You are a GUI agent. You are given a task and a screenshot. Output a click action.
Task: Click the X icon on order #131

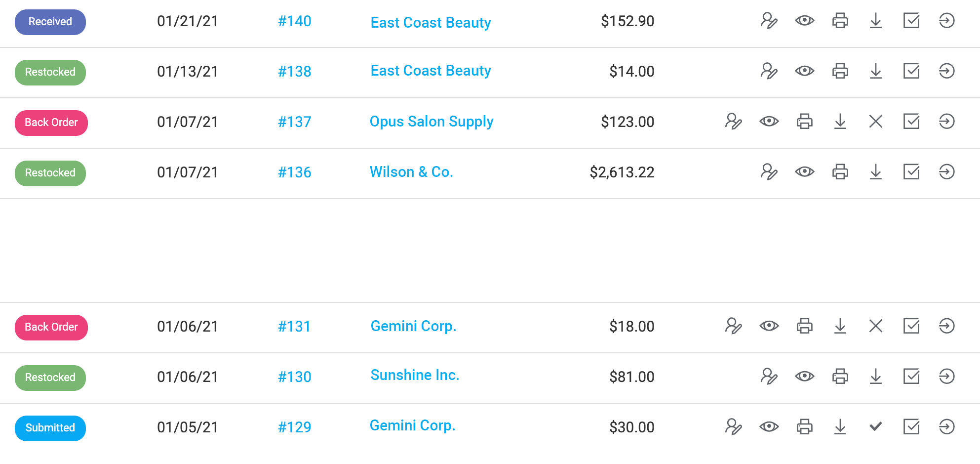click(x=875, y=326)
